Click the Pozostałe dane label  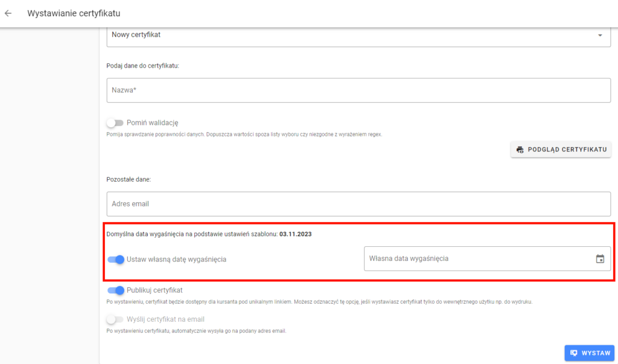[x=129, y=179]
